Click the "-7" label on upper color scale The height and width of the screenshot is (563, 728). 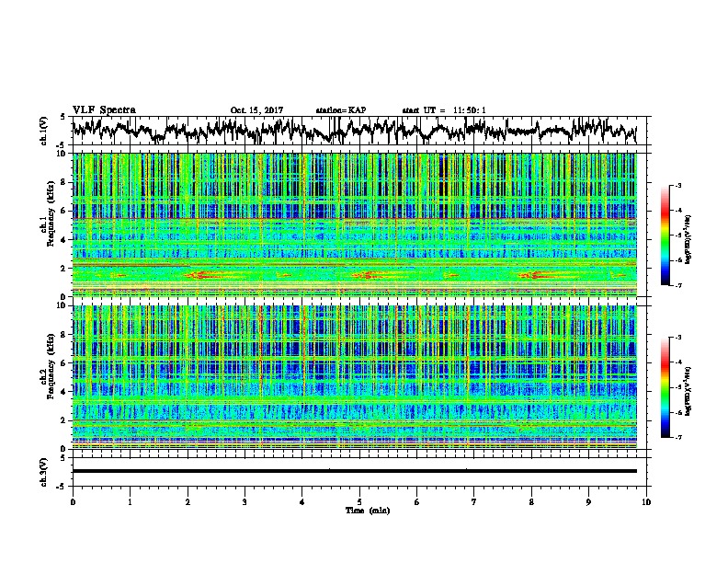coord(678,285)
